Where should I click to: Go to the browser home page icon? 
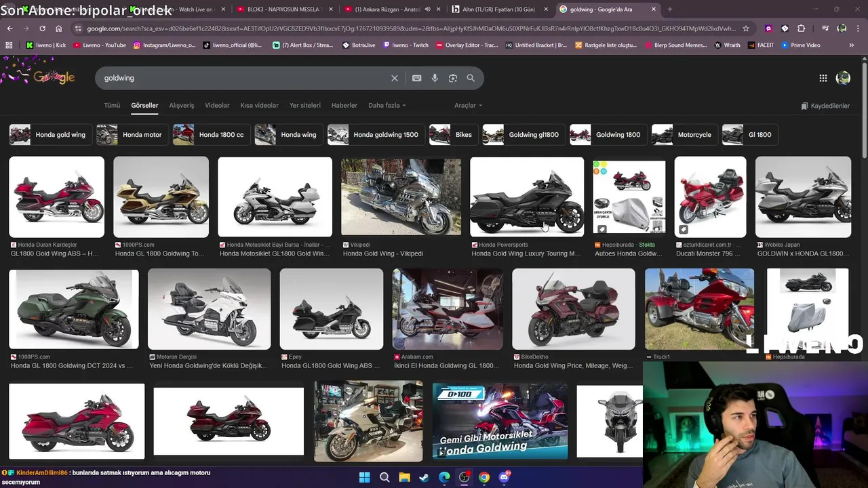58,28
